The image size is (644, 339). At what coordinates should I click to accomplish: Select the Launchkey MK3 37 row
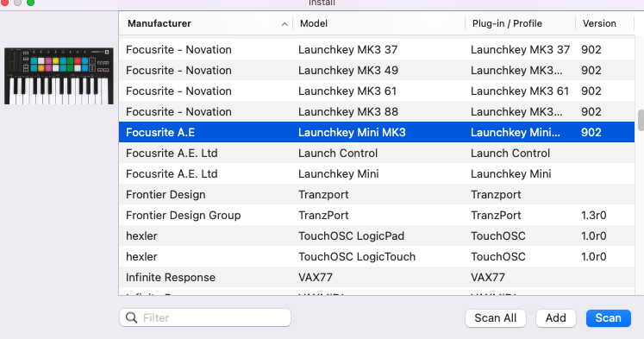(377, 49)
